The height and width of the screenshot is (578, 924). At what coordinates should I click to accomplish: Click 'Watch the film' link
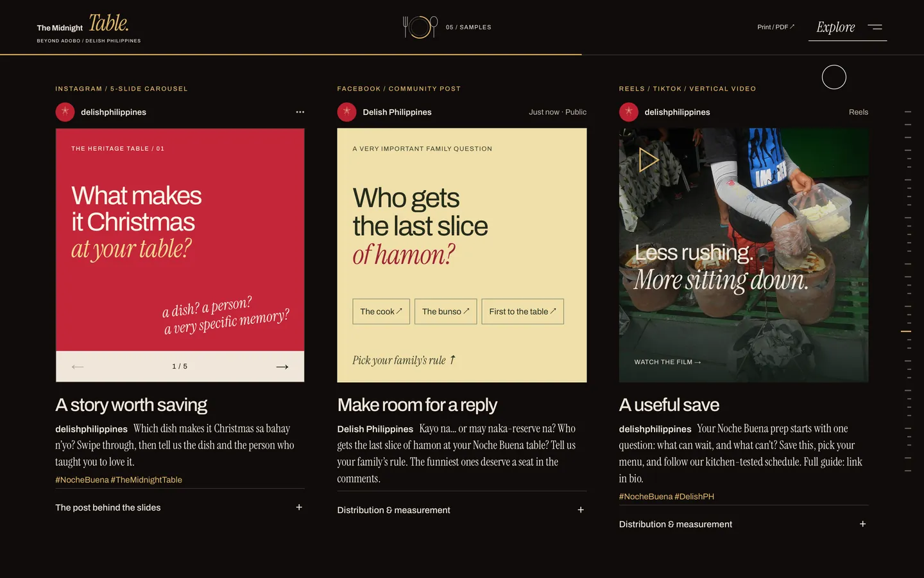click(x=667, y=362)
